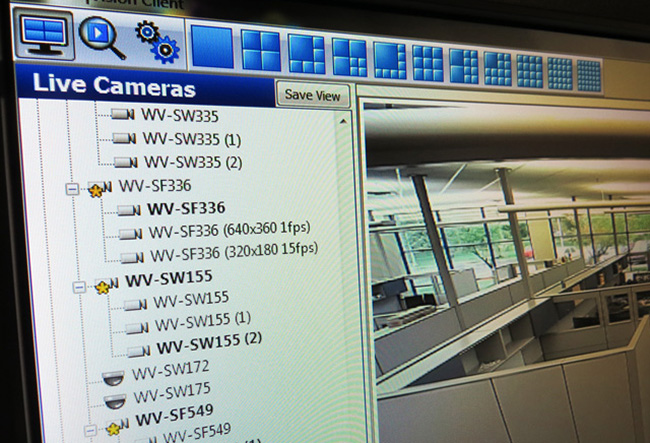Select the bold WV-SF336 stream
Viewport: 650px width, 443px height.
[x=187, y=208]
